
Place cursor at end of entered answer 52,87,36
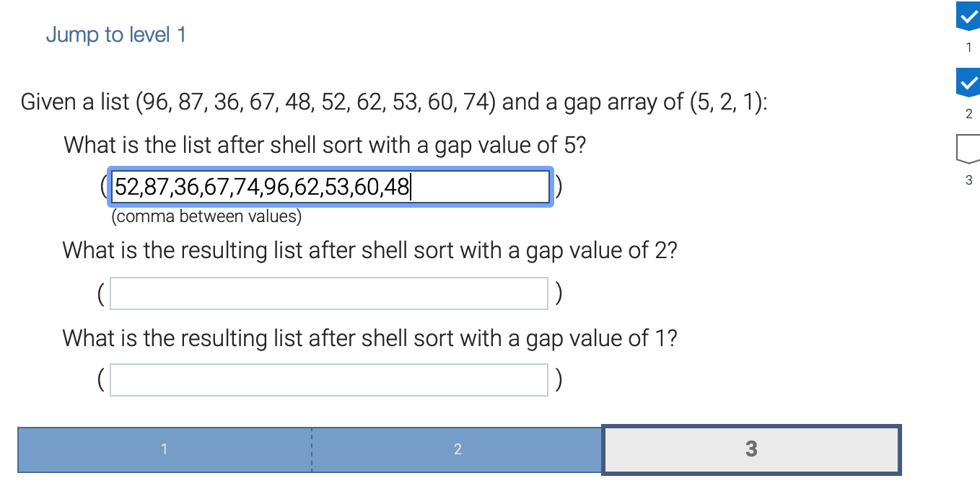(411, 187)
